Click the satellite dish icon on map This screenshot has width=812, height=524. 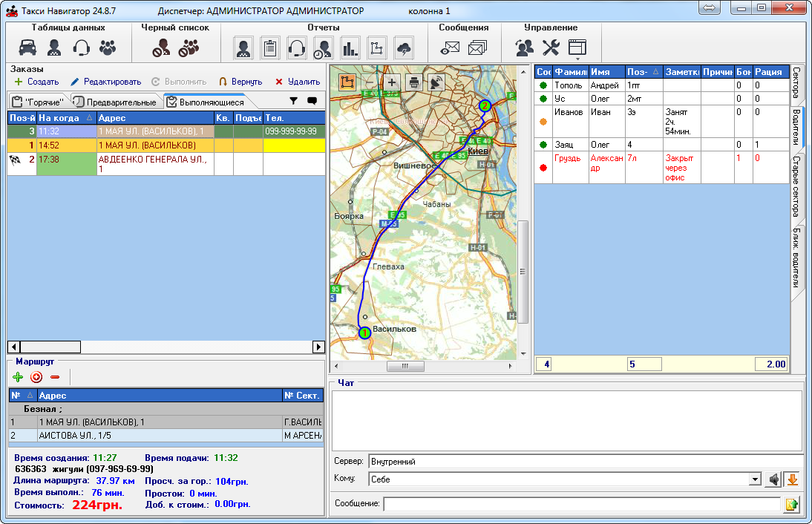(436, 82)
